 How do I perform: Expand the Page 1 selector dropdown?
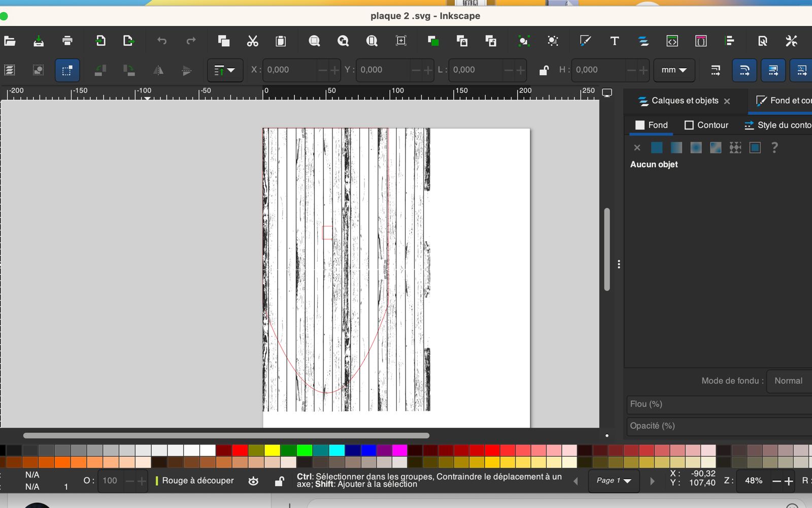(x=614, y=481)
